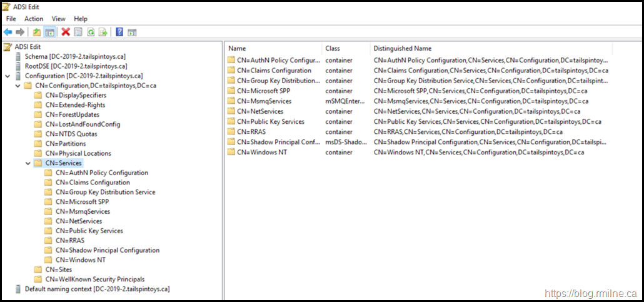Click the blue Help toolbar icon
Viewport: 644px width, 302px height.
coord(119,32)
